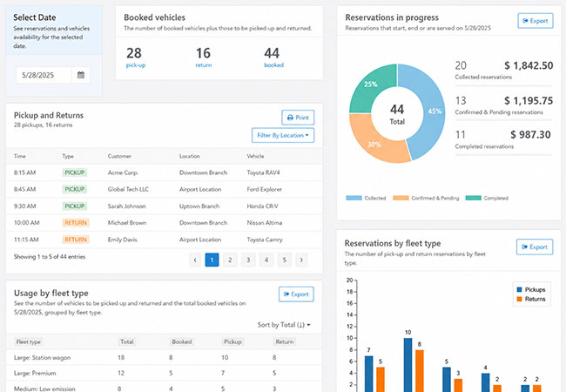Click the Medium: Low emission fleet row

coord(164,387)
